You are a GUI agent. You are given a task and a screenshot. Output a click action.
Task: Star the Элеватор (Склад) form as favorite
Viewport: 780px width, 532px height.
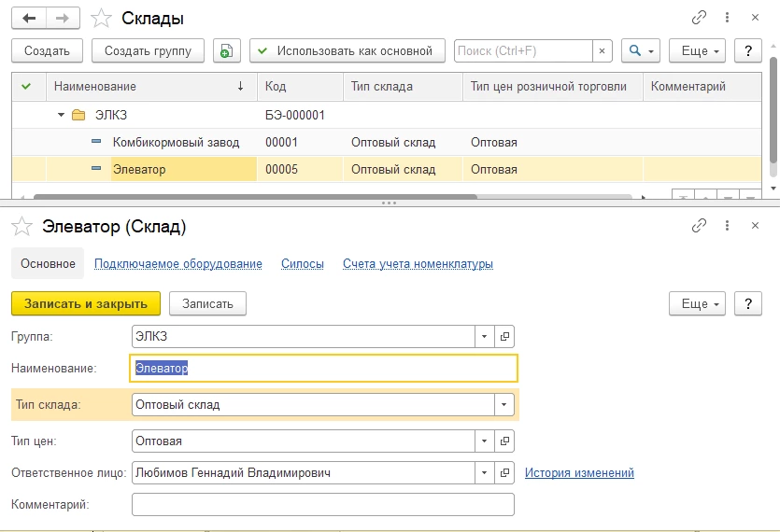pos(25,227)
